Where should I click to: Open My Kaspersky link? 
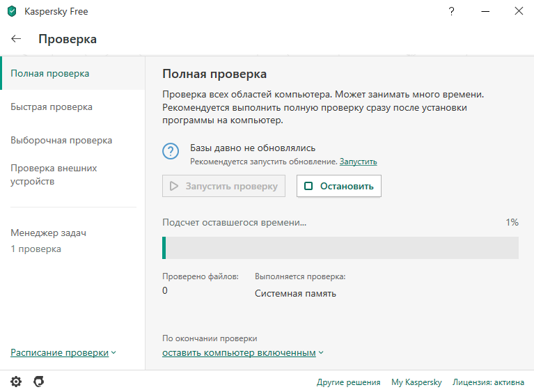pos(416,382)
